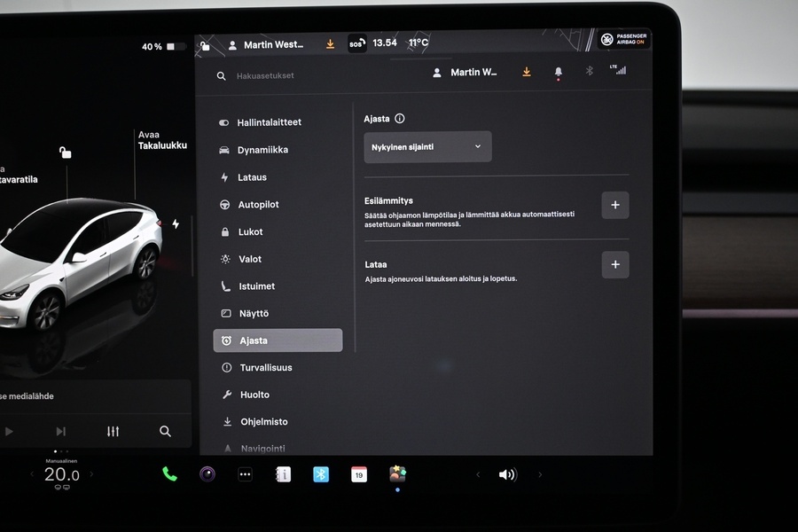Open the Nykyinen sijainti location dropdown
This screenshot has height=532, width=798.
point(427,146)
